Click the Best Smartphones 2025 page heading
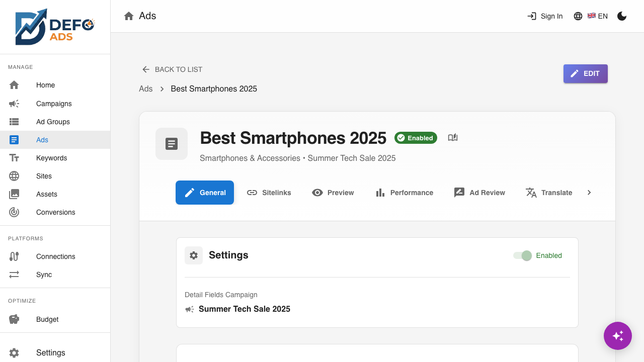The height and width of the screenshot is (362, 644). 293,138
